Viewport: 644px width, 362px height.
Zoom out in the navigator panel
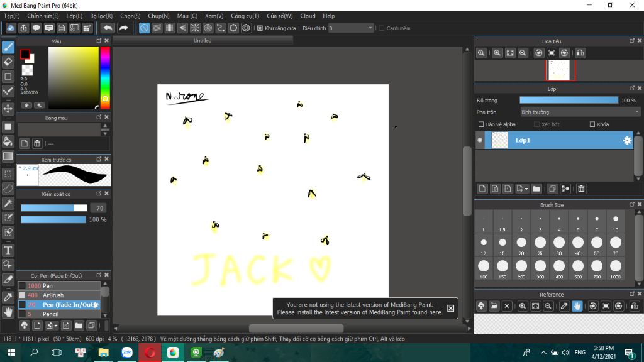[523, 53]
